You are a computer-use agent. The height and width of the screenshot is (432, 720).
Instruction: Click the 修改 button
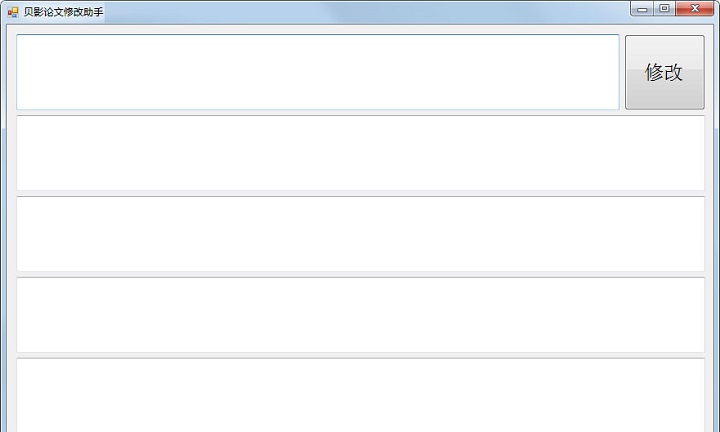[x=664, y=72]
